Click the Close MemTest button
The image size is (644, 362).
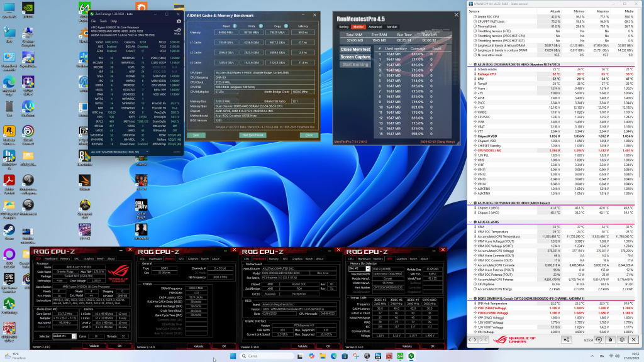point(355,49)
